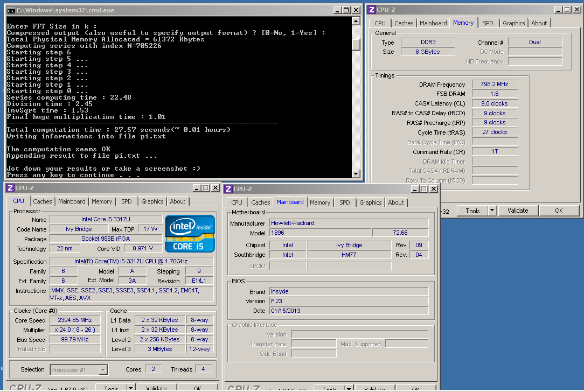The height and width of the screenshot is (392, 584).
Task: Open Memory tab in Mainboard CPU-Z window
Action: click(320, 202)
